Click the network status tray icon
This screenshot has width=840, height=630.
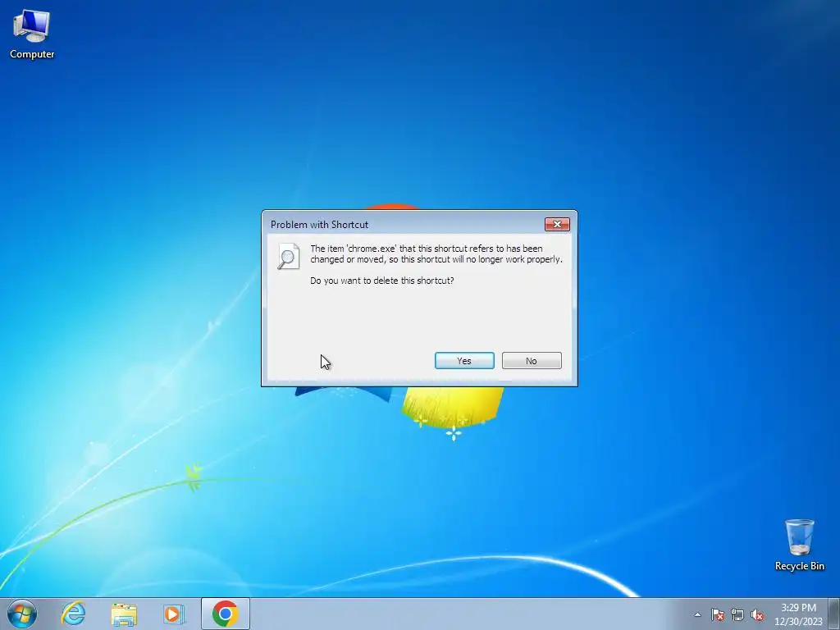point(737,614)
